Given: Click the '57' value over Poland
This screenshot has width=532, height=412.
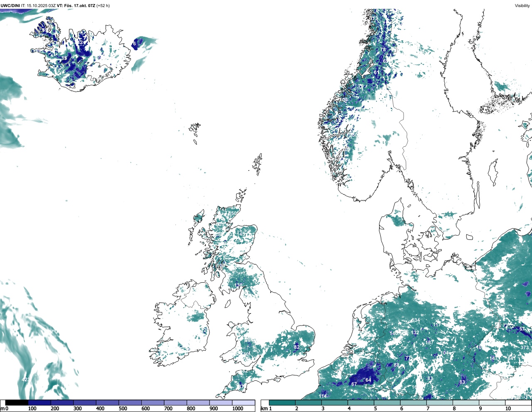Looking at the screenshot, I should click(x=522, y=329).
